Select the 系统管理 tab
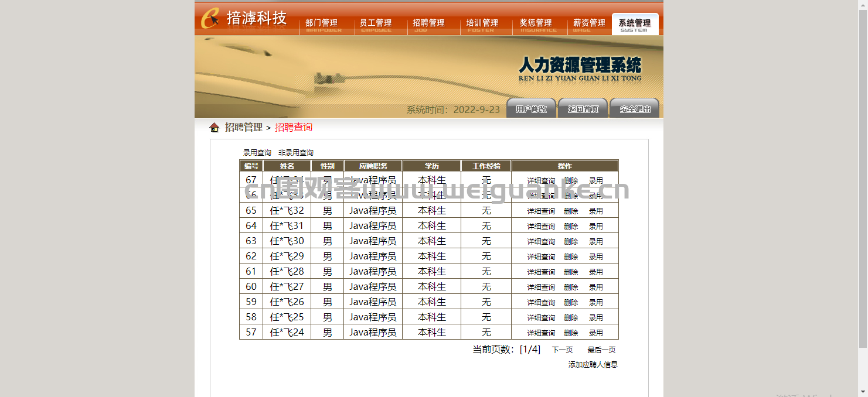868x397 pixels. [635, 24]
